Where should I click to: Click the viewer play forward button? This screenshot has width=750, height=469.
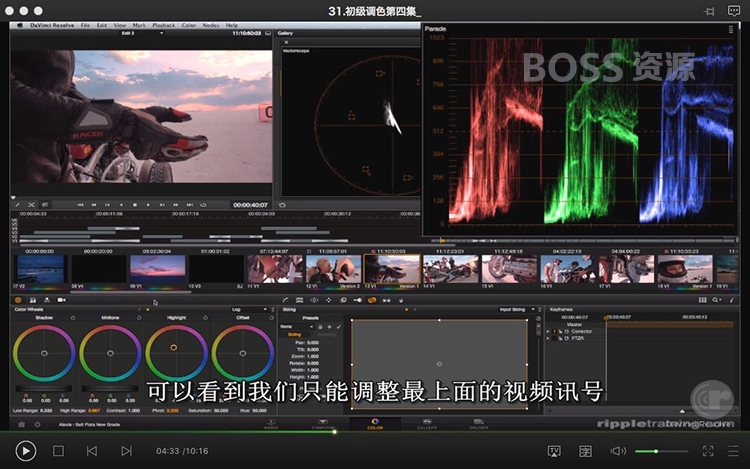(x=148, y=205)
